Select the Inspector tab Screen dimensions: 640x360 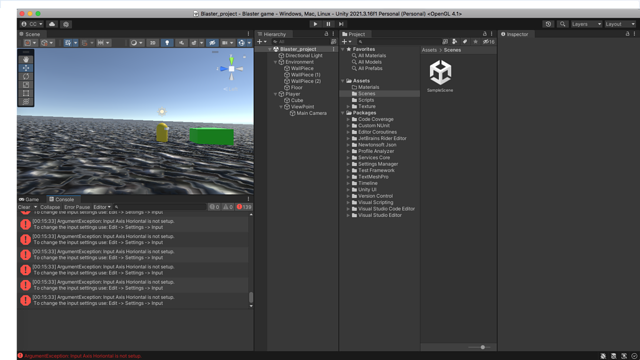515,34
